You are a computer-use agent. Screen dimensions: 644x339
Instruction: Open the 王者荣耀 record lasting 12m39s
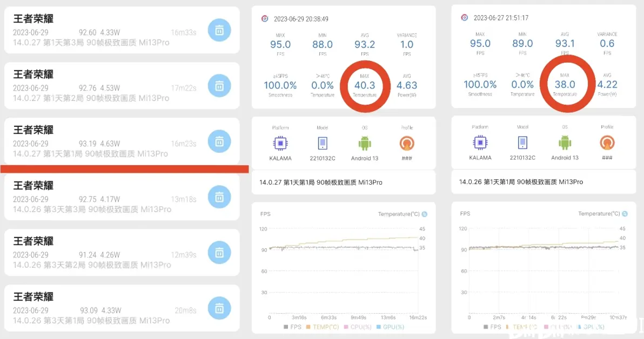click(122, 253)
